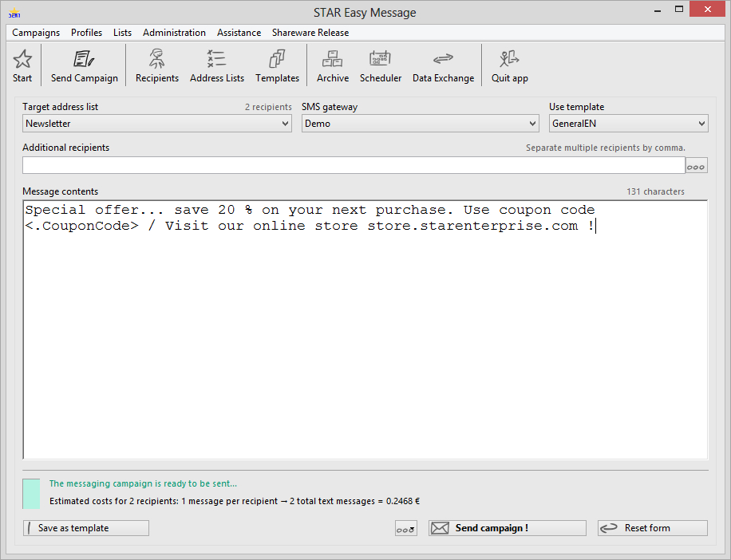Click into the Additional recipients field
Screen dimensions: 731x560
pyautogui.click(x=354, y=165)
